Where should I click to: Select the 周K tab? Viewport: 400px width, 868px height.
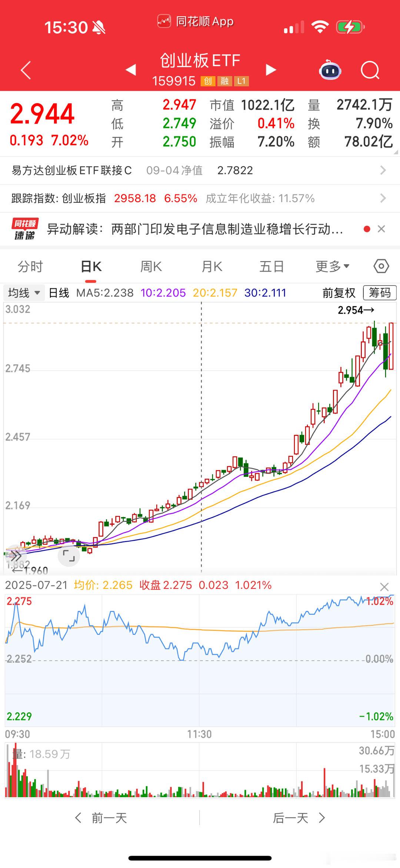click(151, 266)
